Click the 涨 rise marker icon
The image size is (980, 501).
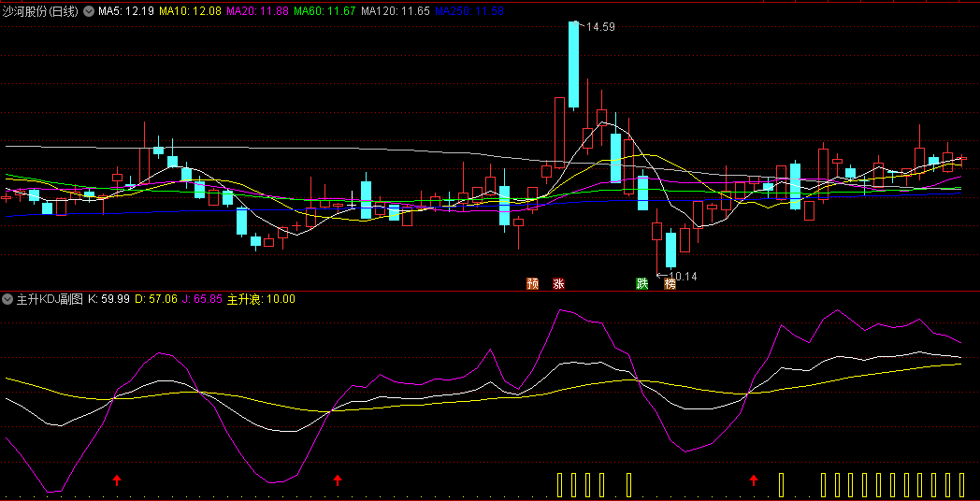(x=559, y=283)
